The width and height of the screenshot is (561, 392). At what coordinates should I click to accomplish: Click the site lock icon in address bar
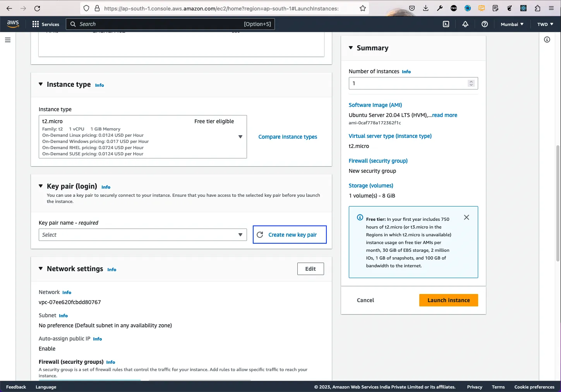[x=97, y=8]
